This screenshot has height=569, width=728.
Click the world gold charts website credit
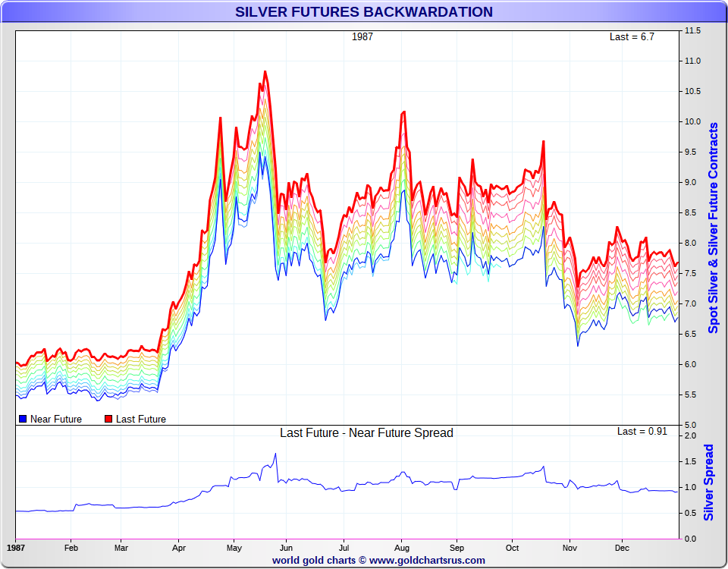click(378, 560)
